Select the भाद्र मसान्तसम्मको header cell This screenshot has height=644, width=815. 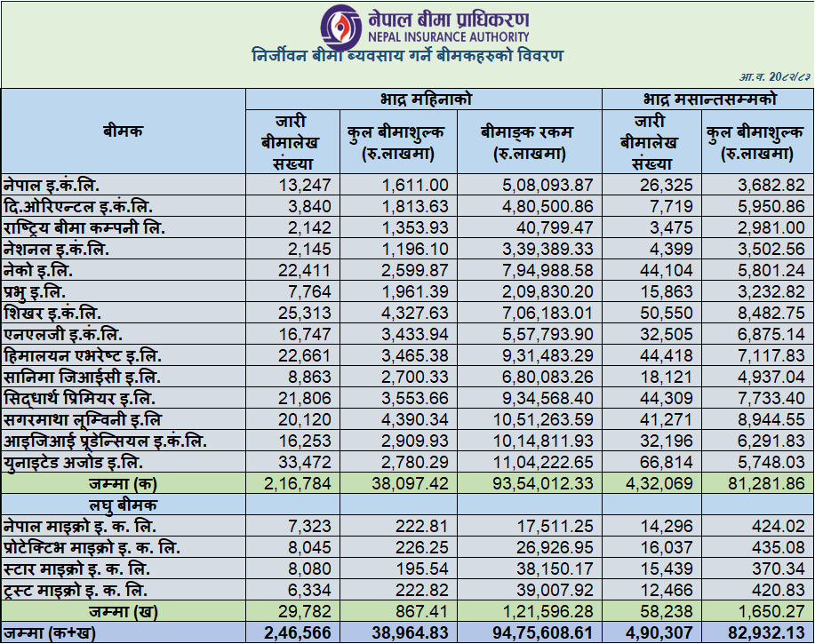point(707,98)
